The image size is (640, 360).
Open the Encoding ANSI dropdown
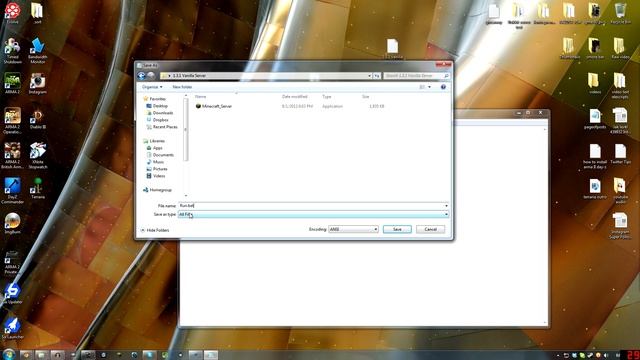tap(353, 229)
